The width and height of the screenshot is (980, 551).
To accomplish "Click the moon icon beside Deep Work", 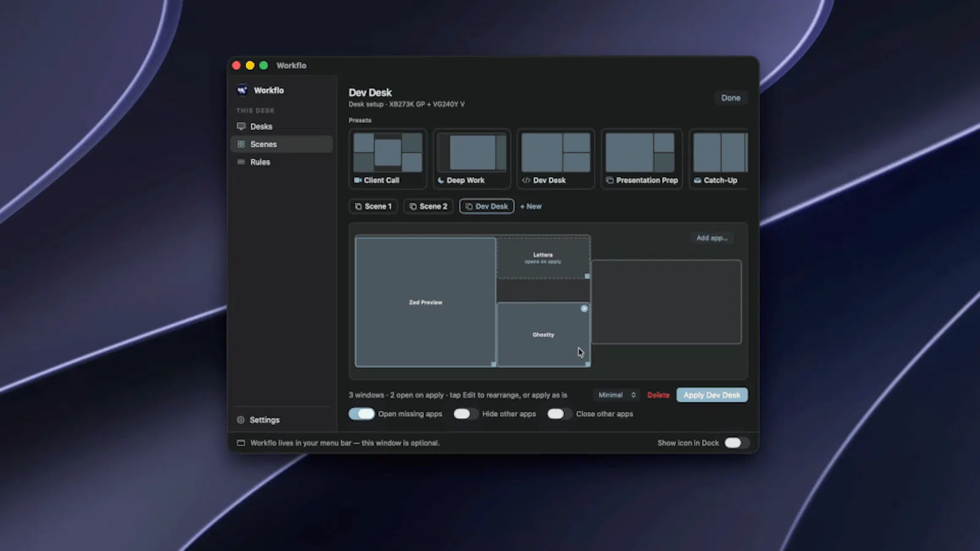I will (x=441, y=180).
